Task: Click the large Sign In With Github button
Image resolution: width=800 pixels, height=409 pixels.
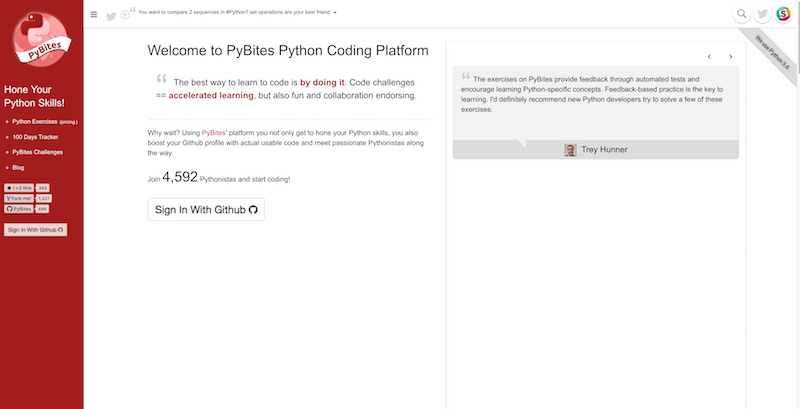Action: pos(206,210)
